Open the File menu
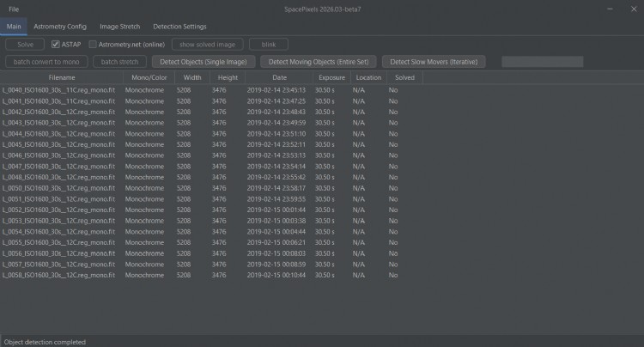Screen dimensions: 644x347 [14, 9]
